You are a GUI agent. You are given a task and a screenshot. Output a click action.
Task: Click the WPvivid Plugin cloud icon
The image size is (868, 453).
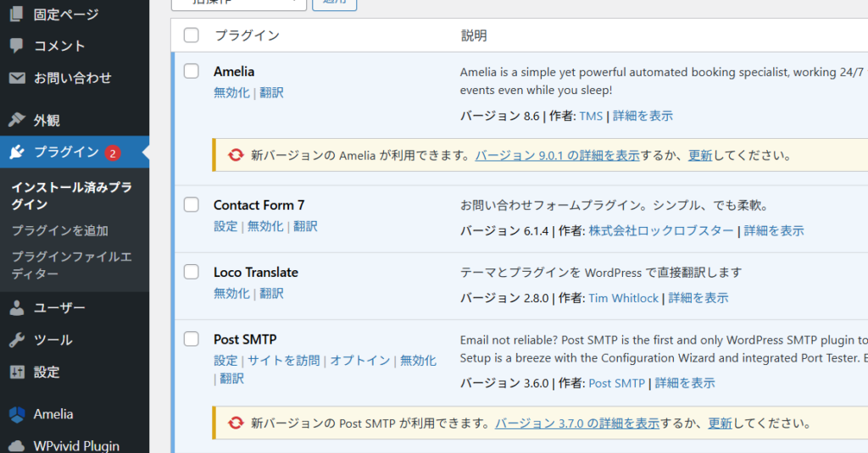[17, 445]
